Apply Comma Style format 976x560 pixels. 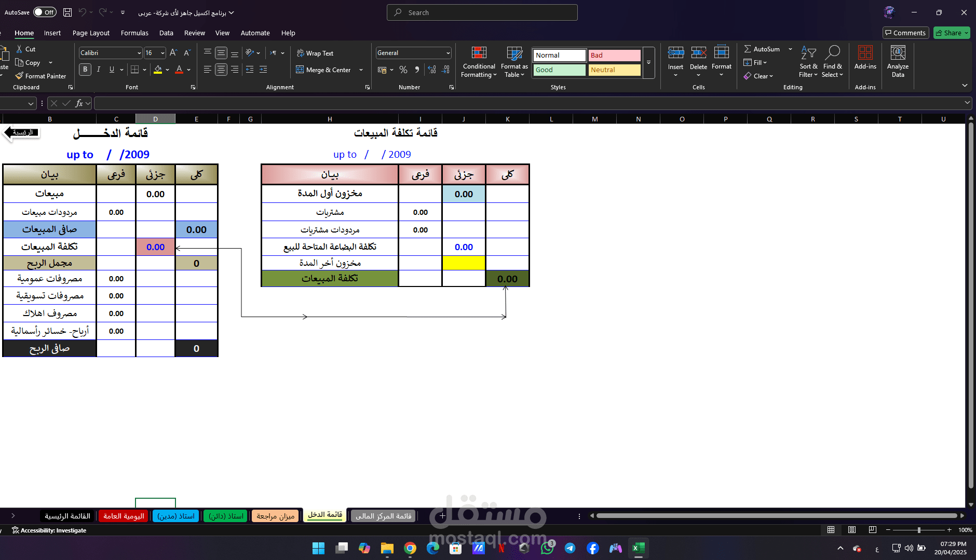pyautogui.click(x=417, y=70)
